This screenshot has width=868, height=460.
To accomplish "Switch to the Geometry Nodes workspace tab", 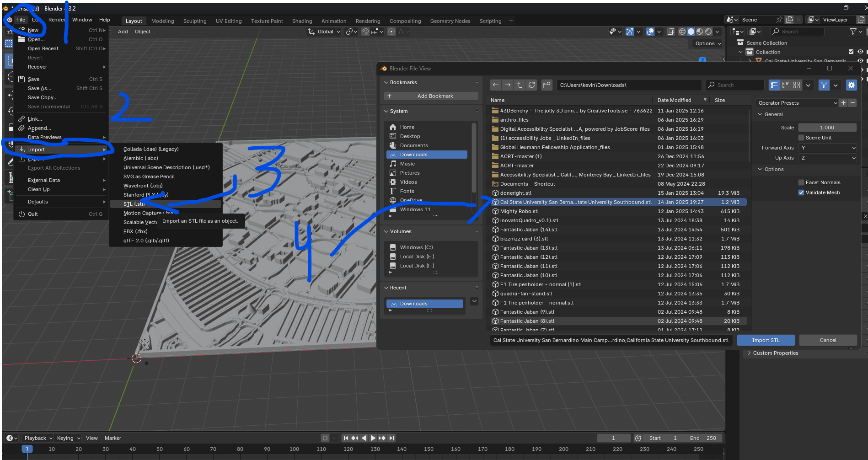I will [450, 21].
